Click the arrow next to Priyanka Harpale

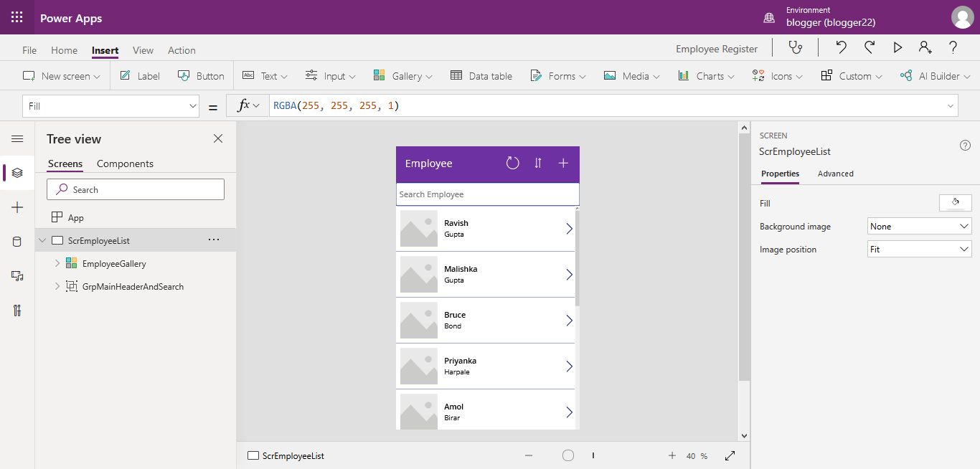coord(570,366)
